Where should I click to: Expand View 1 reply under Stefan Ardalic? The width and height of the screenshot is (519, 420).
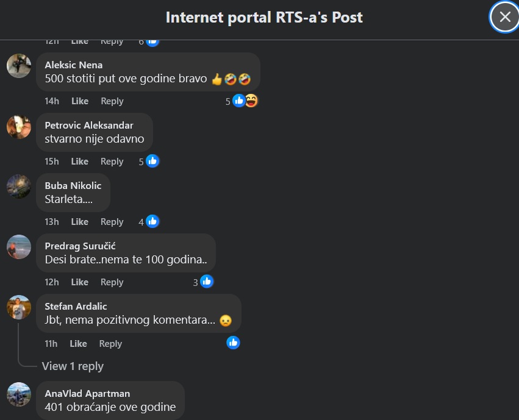[72, 366]
